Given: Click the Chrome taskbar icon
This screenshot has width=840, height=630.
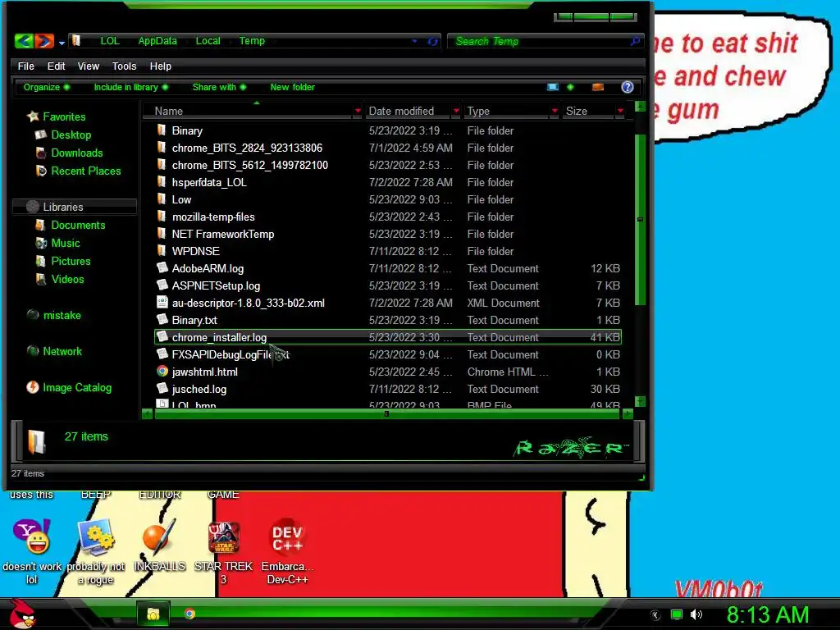Looking at the screenshot, I should tap(189, 614).
